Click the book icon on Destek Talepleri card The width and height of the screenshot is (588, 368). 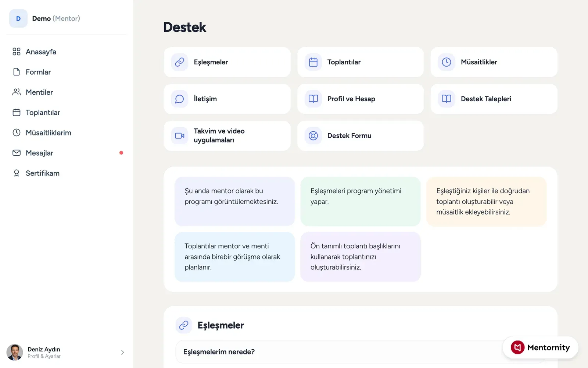(x=447, y=99)
